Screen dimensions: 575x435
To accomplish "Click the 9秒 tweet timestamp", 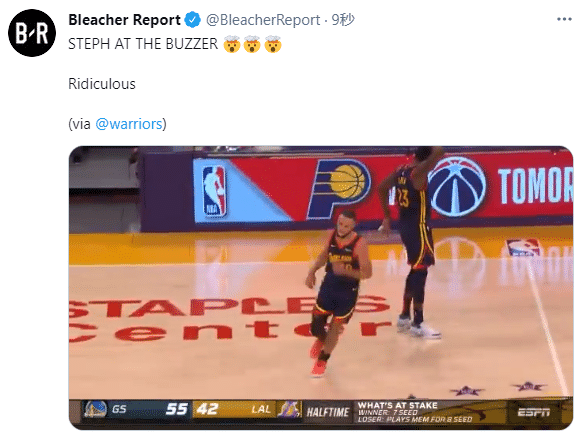I will click(343, 20).
